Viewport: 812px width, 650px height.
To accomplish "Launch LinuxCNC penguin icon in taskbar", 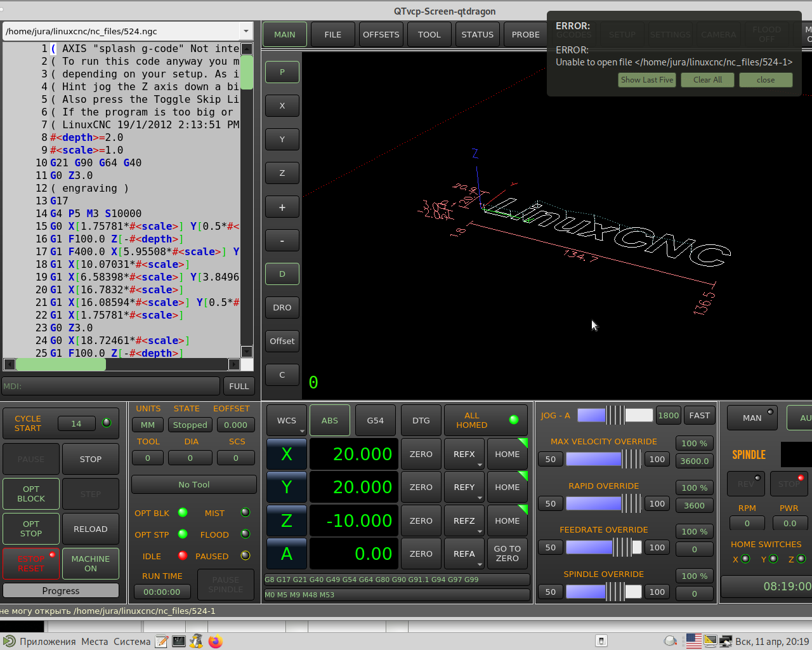I will click(197, 641).
